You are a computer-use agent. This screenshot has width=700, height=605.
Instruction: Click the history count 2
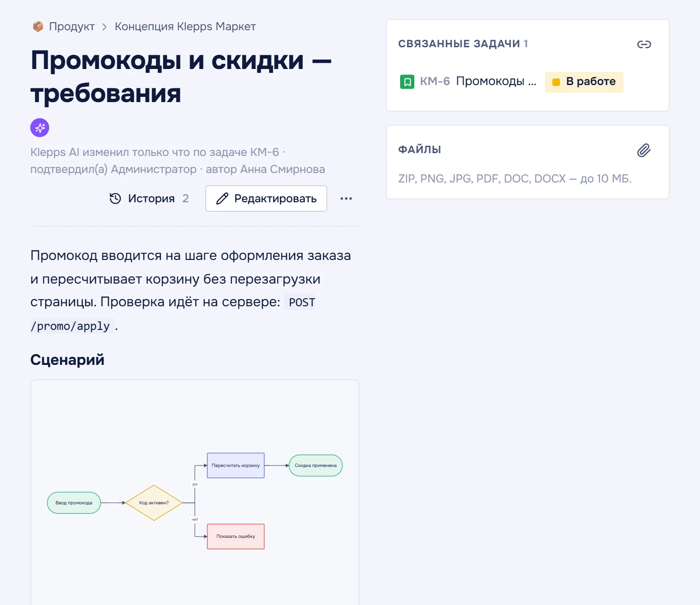point(185,199)
